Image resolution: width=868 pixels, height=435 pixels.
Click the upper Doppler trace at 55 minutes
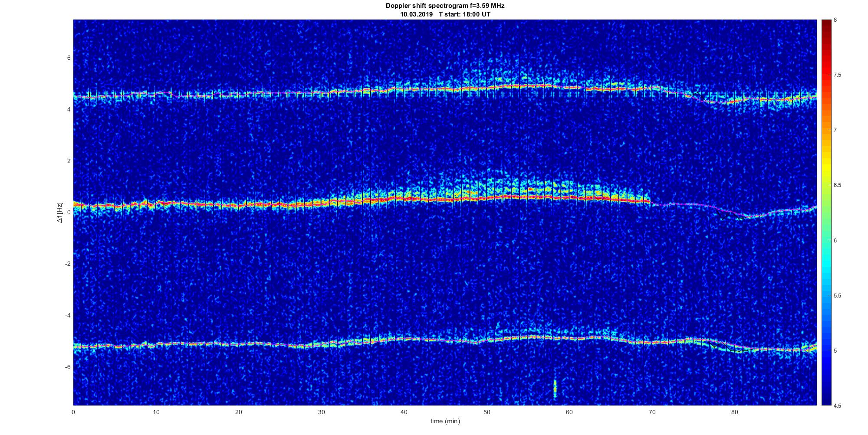528,86
